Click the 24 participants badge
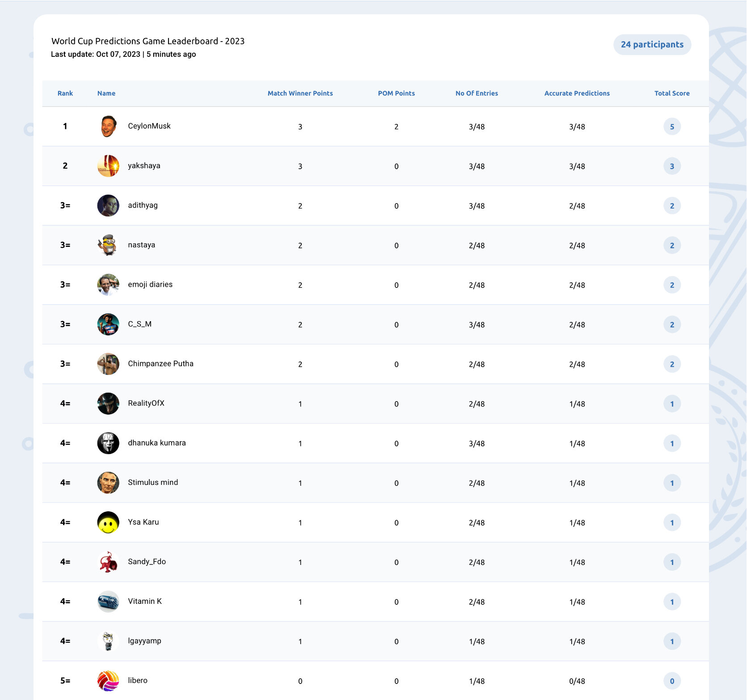 (652, 45)
